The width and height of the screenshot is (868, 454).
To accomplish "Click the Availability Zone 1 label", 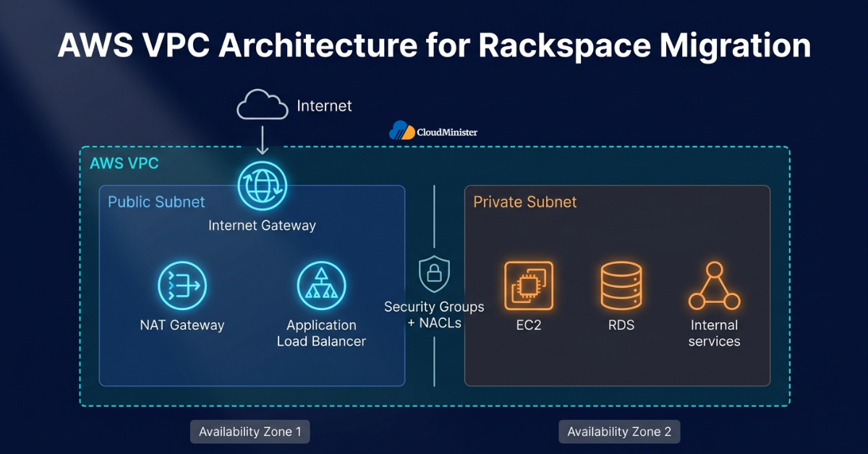I will pos(250,432).
